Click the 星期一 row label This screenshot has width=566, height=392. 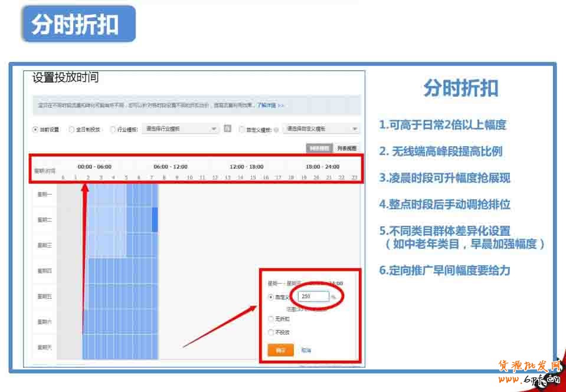pos(45,194)
